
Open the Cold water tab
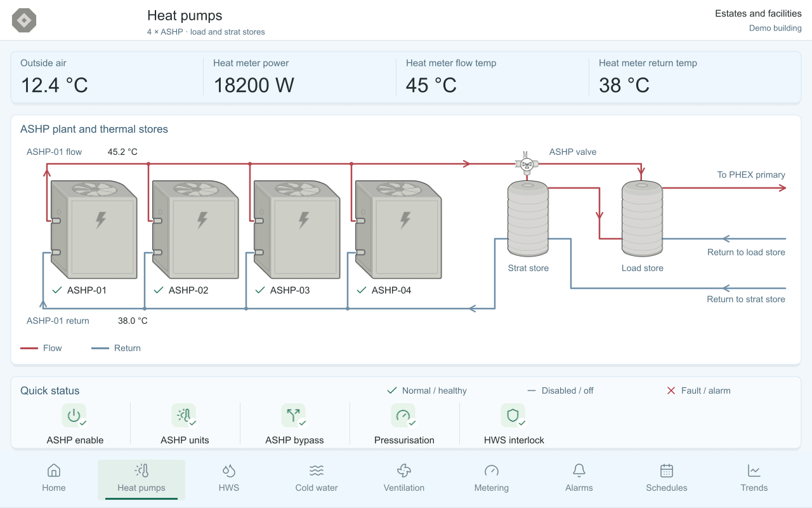click(317, 479)
